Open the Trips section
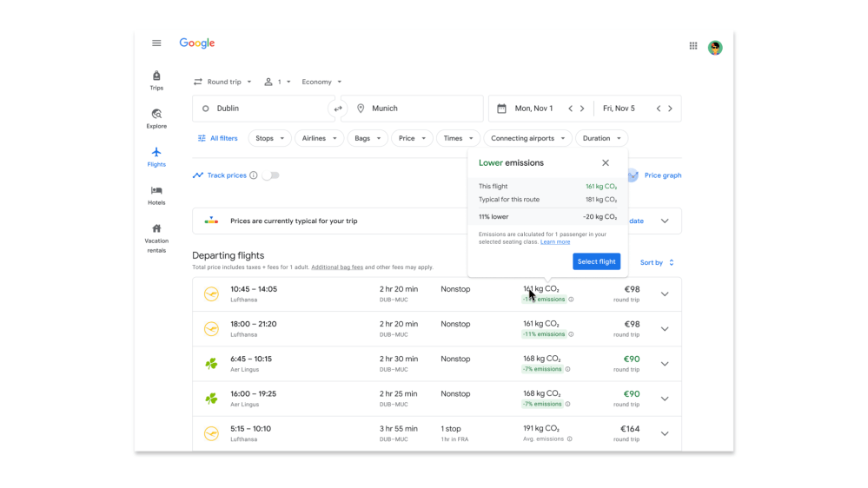The width and height of the screenshot is (868, 488). tap(156, 81)
